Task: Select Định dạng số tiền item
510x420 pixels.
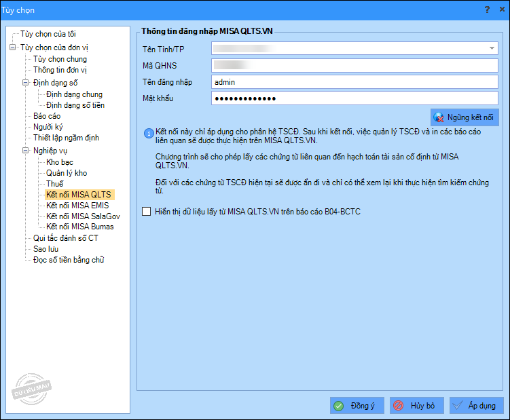Action: pyautogui.click(x=75, y=105)
